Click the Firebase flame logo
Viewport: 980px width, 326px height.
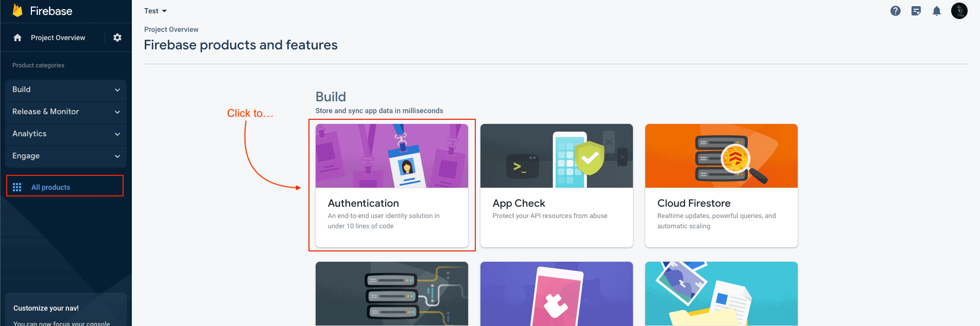(x=18, y=11)
